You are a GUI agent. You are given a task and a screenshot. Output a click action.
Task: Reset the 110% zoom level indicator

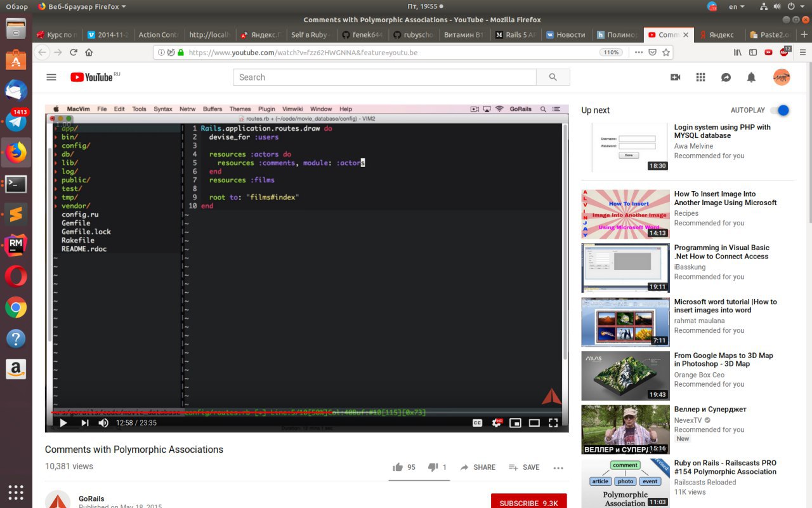coord(610,52)
